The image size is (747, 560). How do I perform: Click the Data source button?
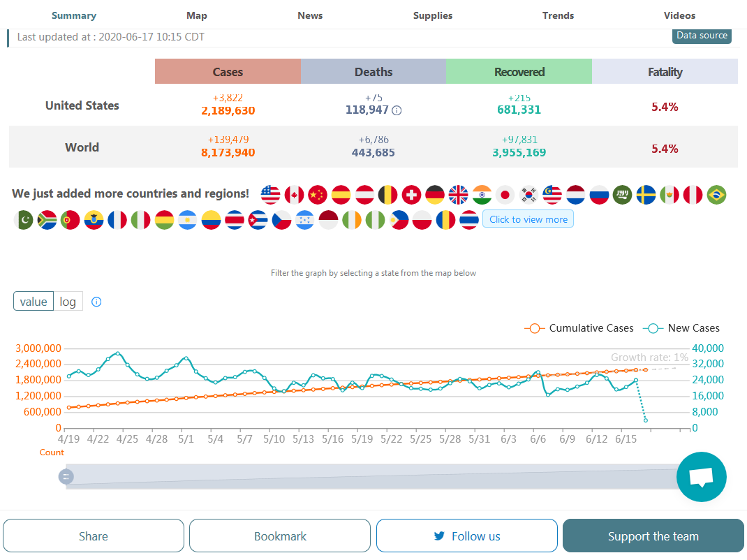click(x=702, y=36)
